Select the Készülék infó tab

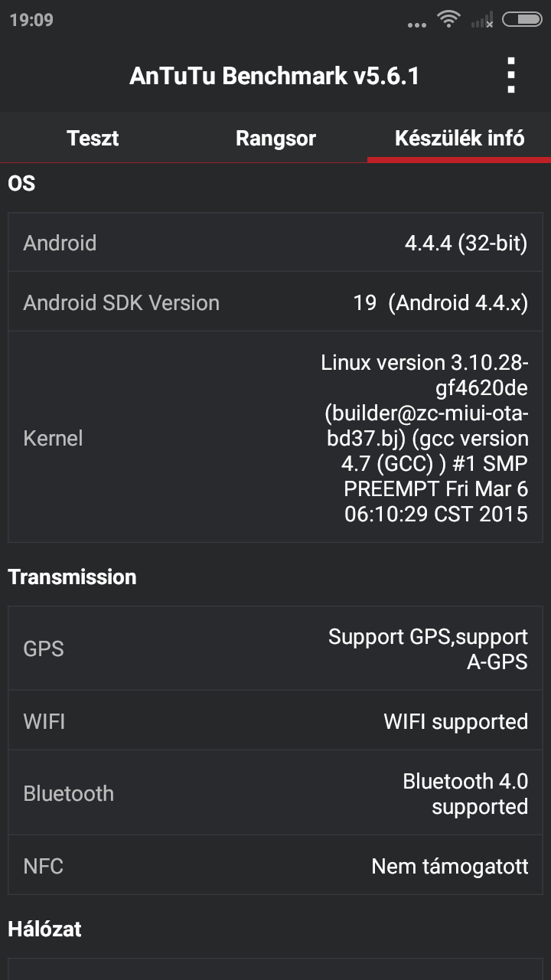pos(459,139)
